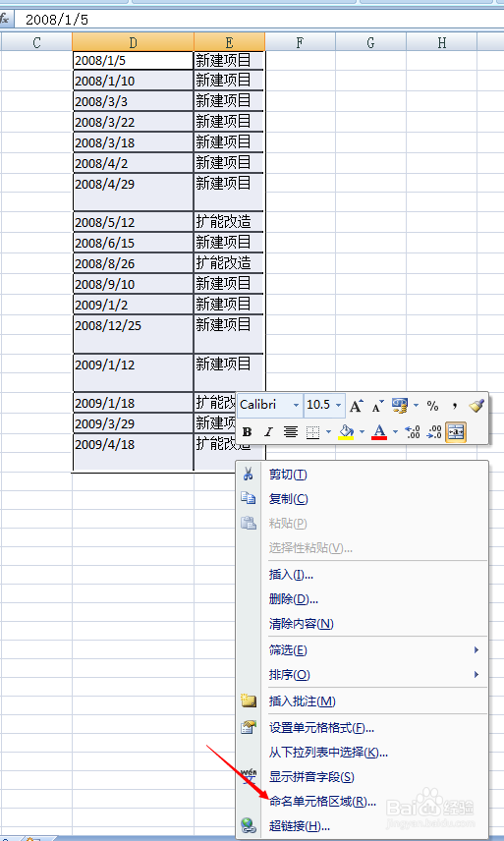This screenshot has width=504, height=841.
Task: Open the Calibri font name dropdown
Action: [296, 406]
